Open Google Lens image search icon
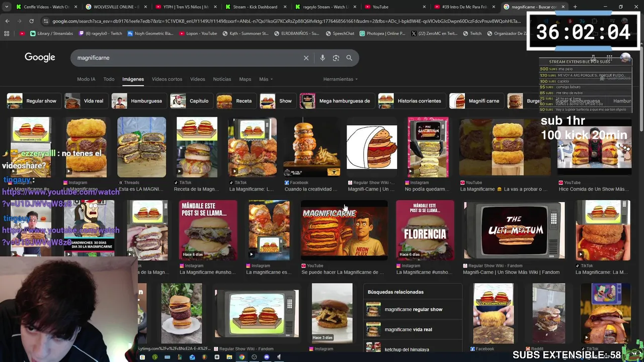 coord(336,58)
